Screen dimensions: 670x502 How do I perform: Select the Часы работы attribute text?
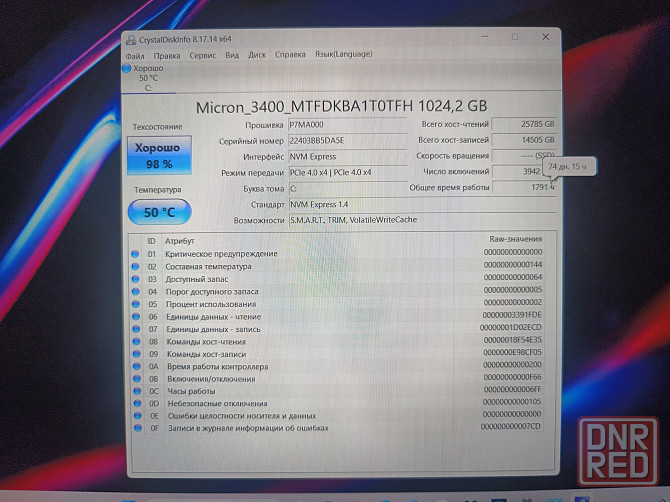(x=191, y=391)
